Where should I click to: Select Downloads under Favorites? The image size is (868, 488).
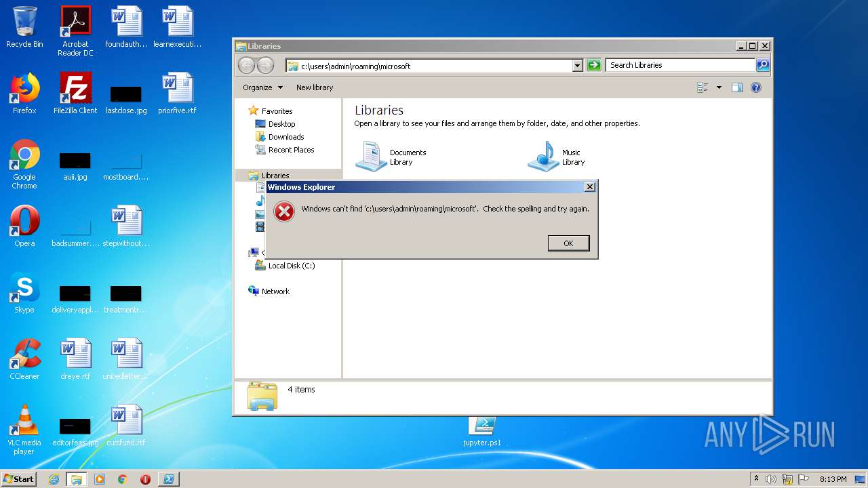tap(279, 137)
